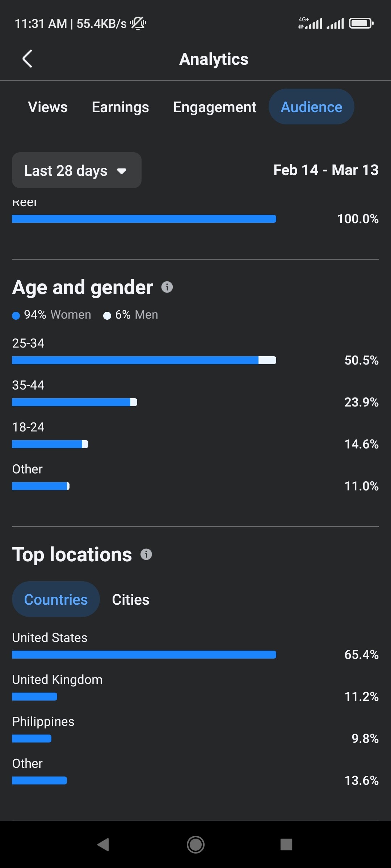Image resolution: width=391 pixels, height=868 pixels.
Task: Switch to the Views tab
Action: 48,107
